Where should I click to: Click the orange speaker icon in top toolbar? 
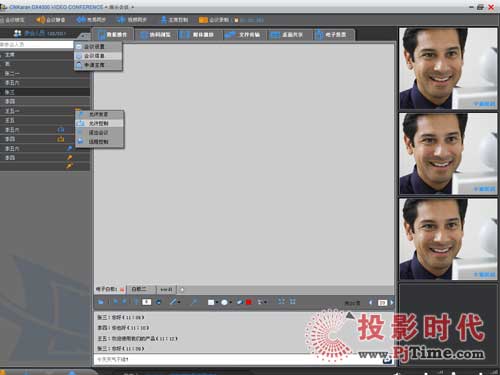pos(40,20)
